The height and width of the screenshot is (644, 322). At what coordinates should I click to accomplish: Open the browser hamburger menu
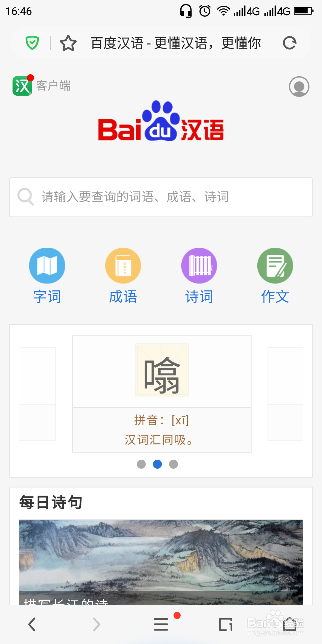tap(161, 624)
